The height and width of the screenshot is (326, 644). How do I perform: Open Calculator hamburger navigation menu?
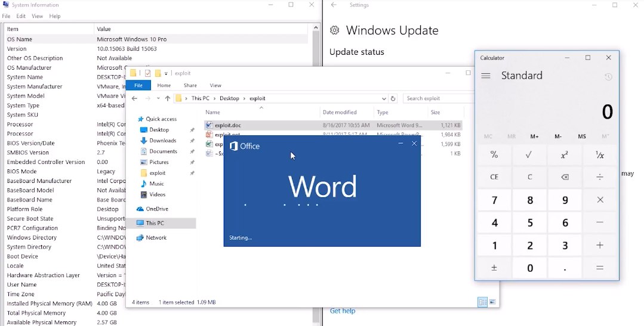486,76
